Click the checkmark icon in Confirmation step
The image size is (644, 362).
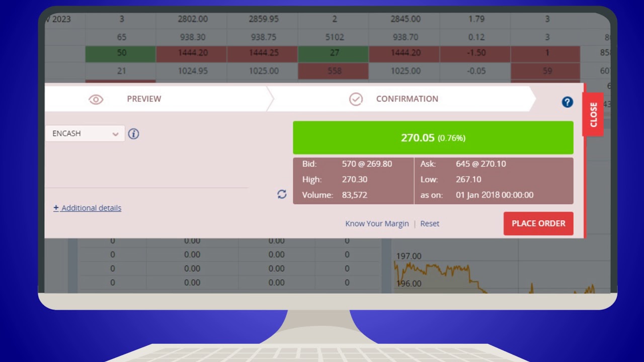coord(356,99)
